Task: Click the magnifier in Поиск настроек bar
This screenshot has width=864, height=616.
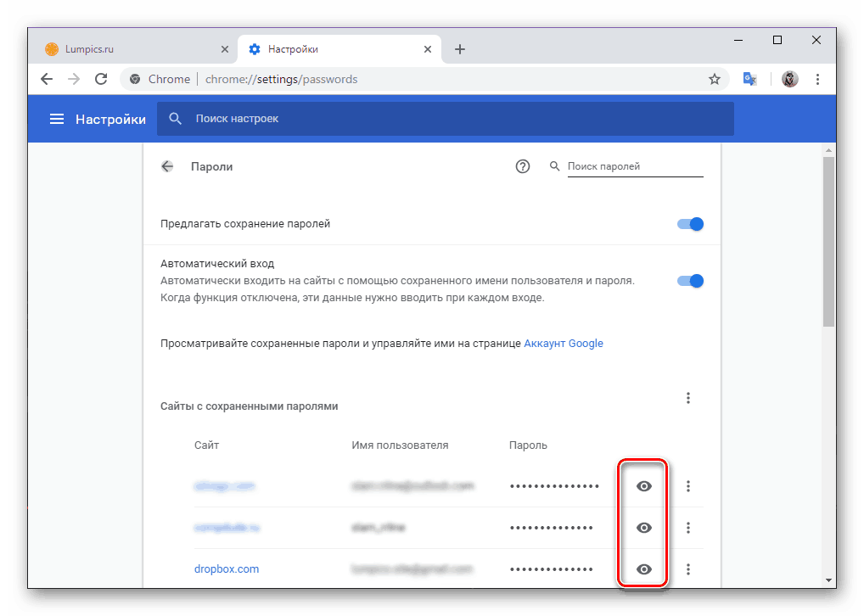Action: 175,119
